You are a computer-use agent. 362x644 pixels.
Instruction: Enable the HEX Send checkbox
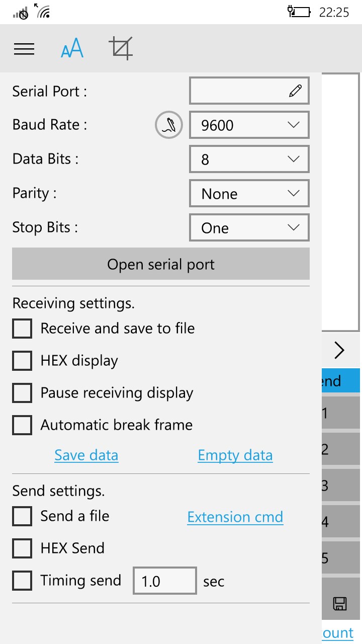coord(22,548)
